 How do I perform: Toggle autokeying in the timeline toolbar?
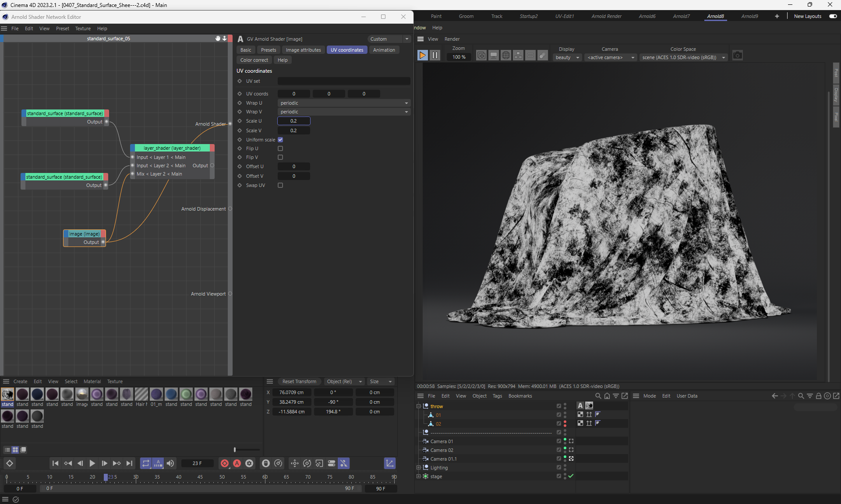click(237, 463)
